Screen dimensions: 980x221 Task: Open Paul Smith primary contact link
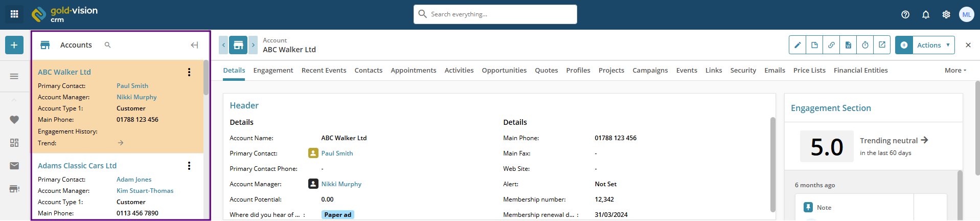point(337,153)
